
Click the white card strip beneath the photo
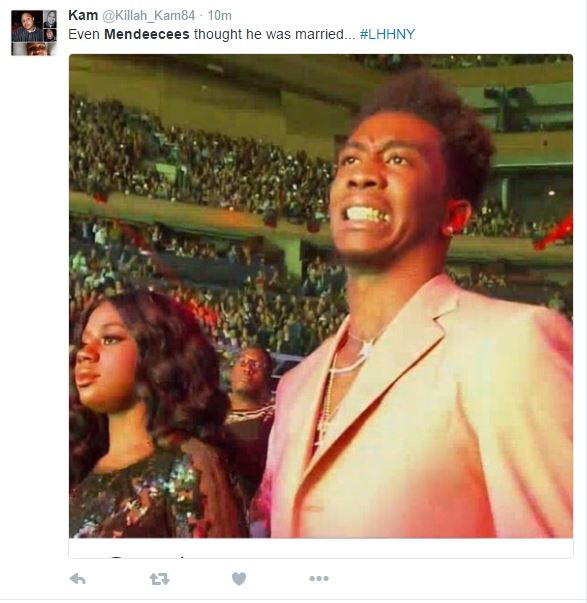(321, 548)
